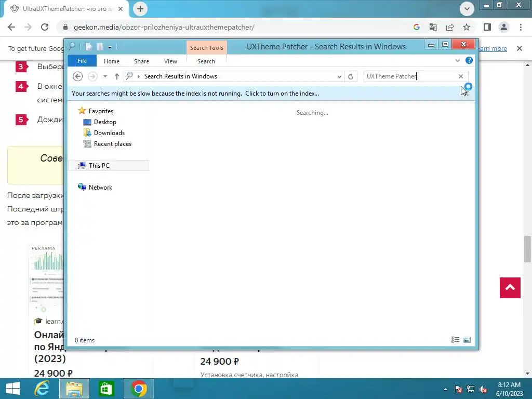This screenshot has height=399, width=532.
Task: Open the taskbar clock and date
Action: click(x=509, y=389)
